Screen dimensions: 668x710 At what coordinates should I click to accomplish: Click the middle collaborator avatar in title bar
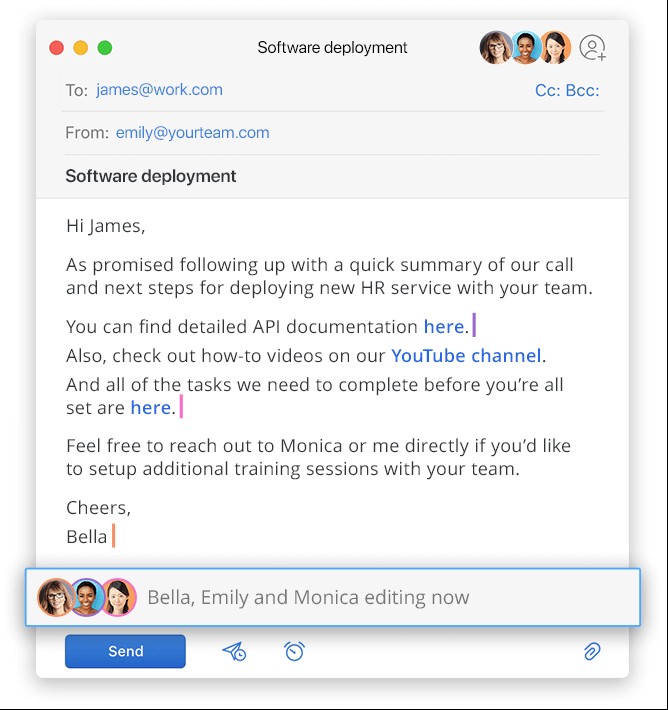tap(526, 48)
